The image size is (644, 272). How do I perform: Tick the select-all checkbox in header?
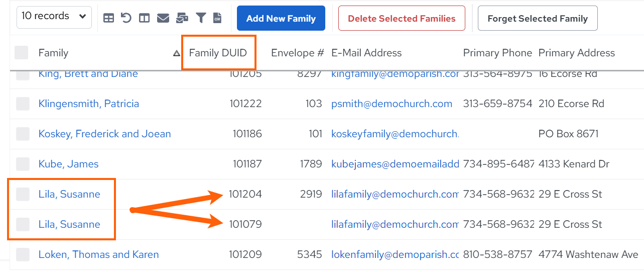coord(22,52)
